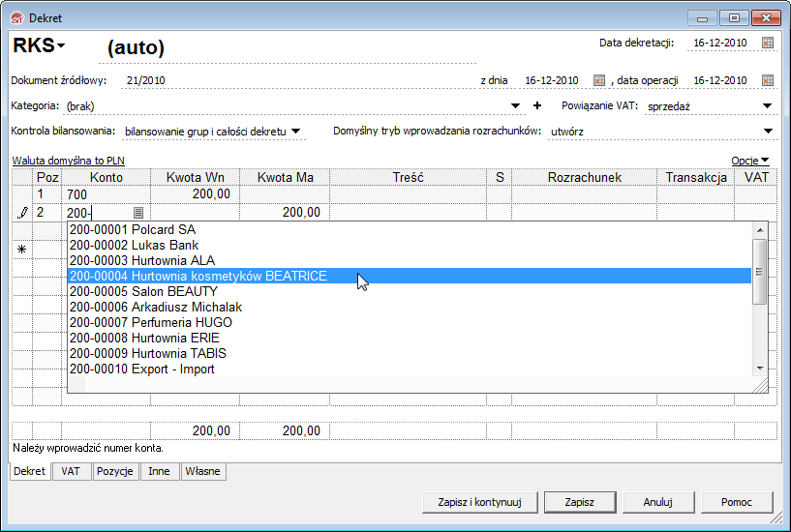Switch to the VAT tab
791x532 pixels.
(71, 472)
